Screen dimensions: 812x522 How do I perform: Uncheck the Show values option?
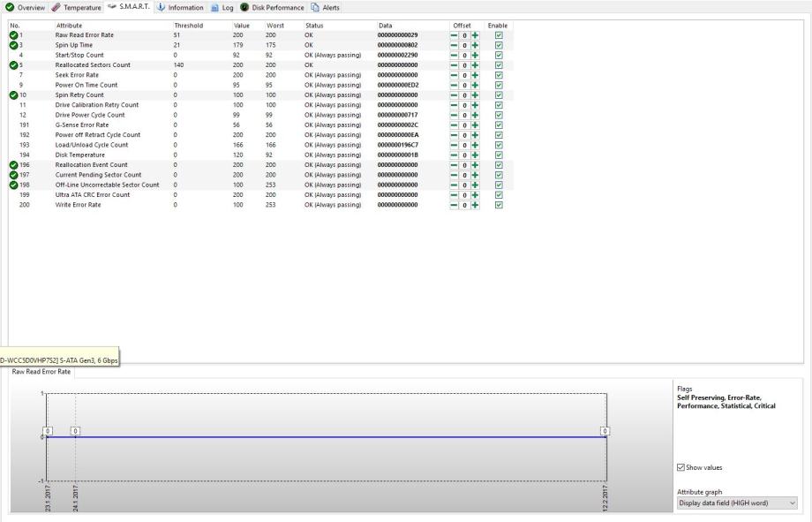(681, 467)
